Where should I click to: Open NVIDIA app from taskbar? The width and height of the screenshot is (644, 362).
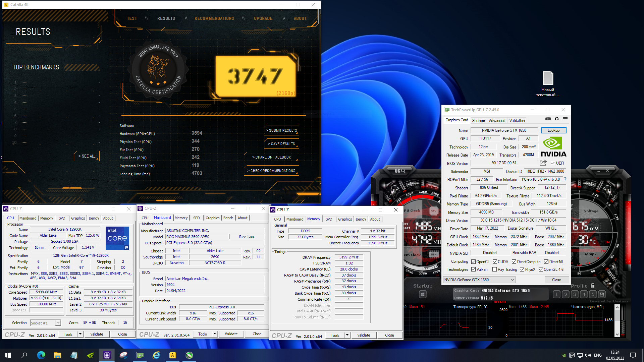point(91,355)
